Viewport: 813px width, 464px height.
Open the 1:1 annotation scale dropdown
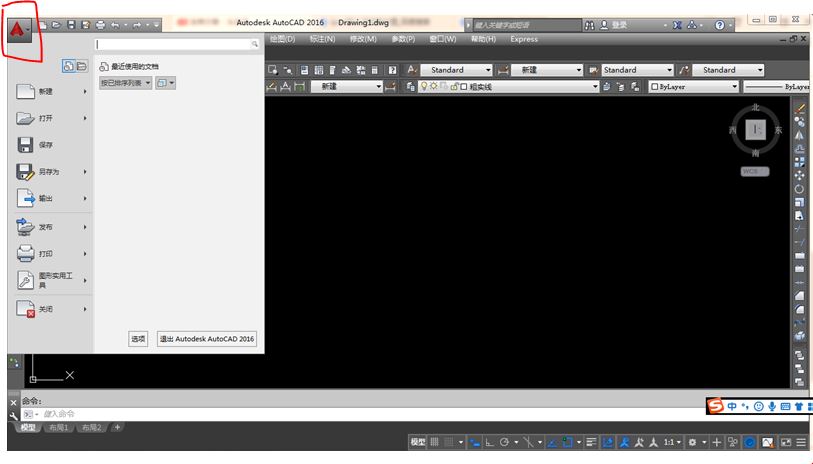click(673, 442)
